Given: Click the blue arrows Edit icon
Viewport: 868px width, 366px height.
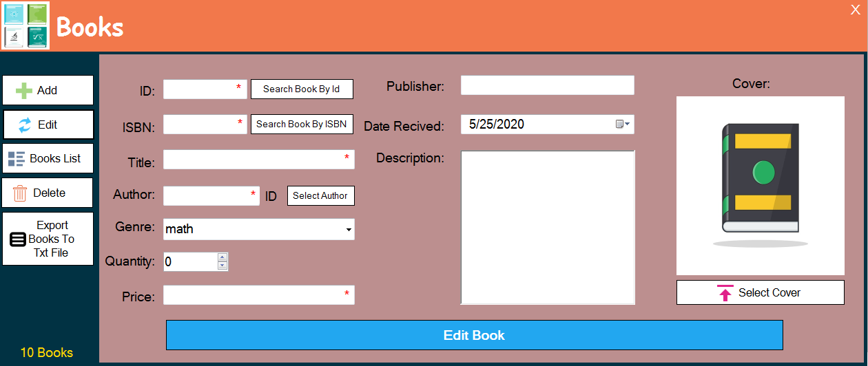Looking at the screenshot, I should (25, 125).
